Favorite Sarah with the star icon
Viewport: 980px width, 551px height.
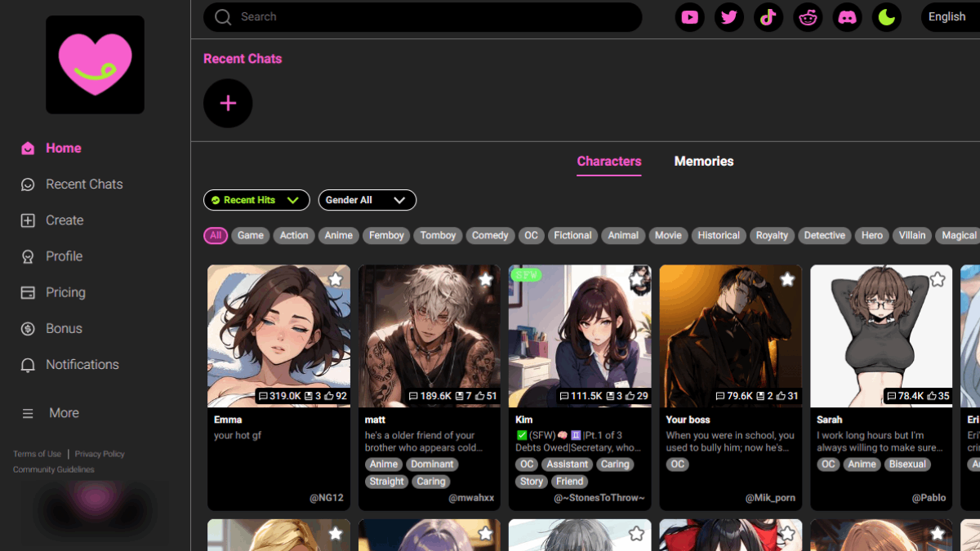[x=938, y=280]
